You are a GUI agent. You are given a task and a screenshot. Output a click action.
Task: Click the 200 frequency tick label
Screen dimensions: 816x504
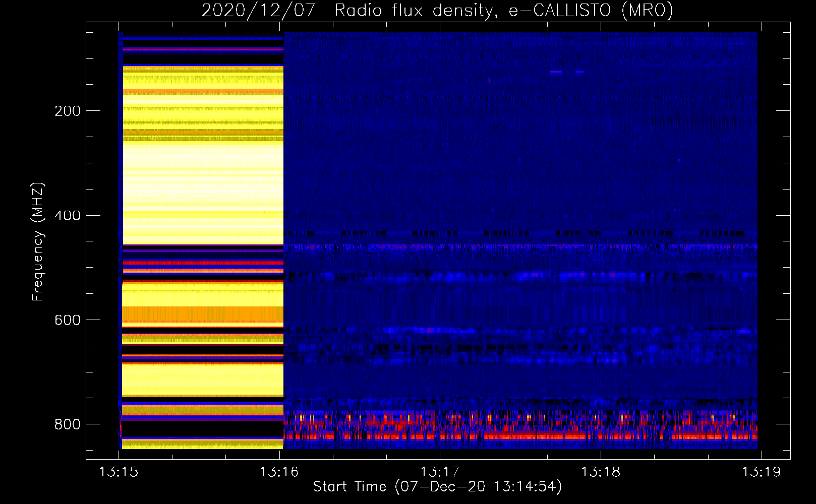point(67,111)
